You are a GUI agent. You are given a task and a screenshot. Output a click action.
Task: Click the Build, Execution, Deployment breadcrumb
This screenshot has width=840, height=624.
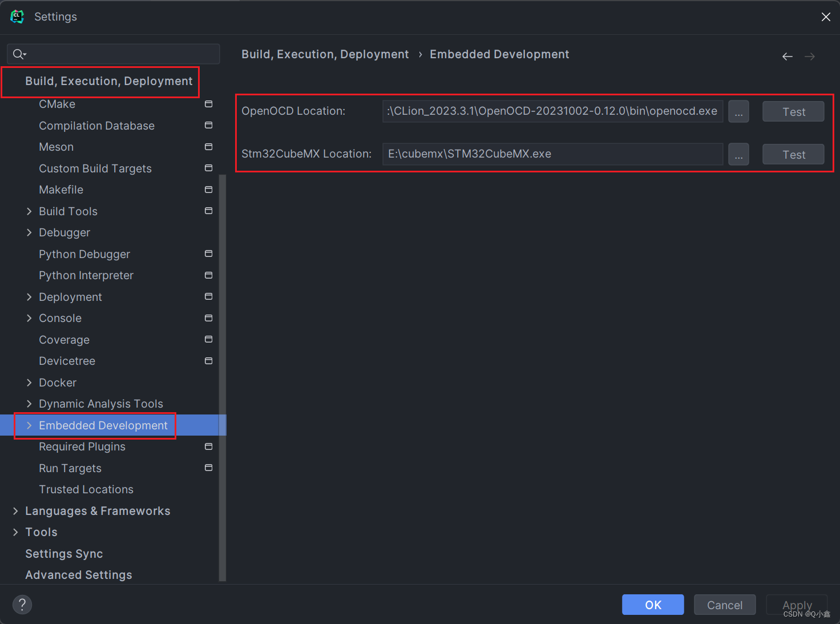click(325, 54)
